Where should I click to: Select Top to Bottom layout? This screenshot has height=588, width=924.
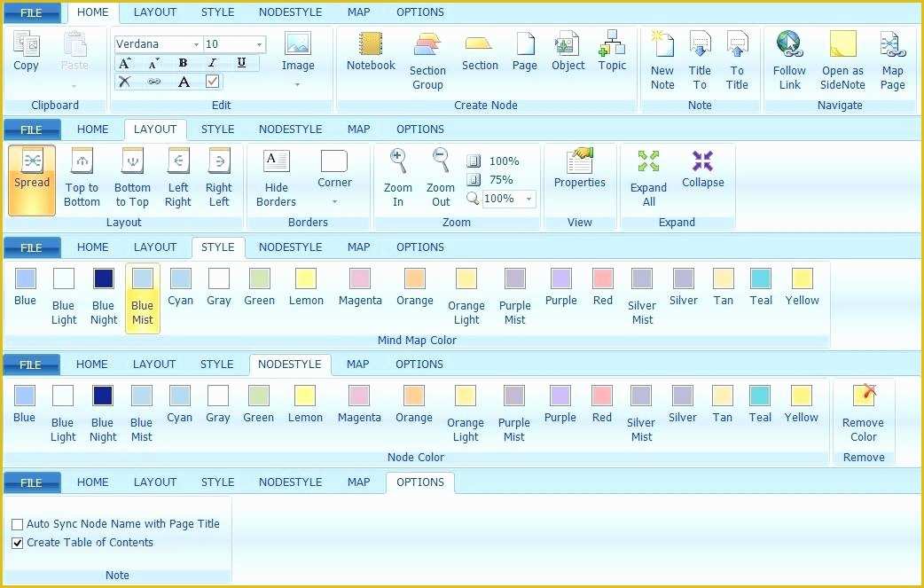(x=82, y=178)
